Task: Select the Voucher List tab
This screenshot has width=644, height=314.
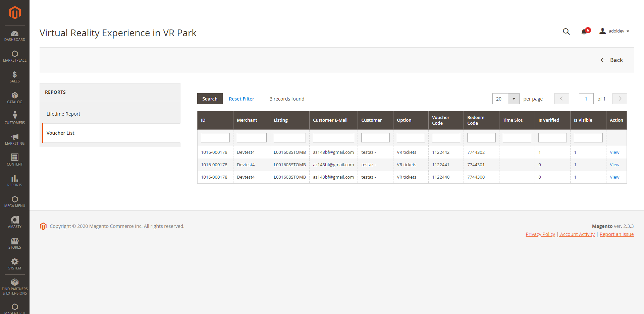Action: [111, 133]
